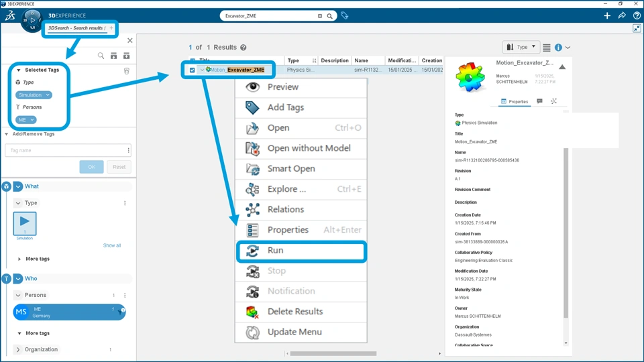Screen dimensions: 644x362
Task: Choose Delete Results in context menu
Action: pos(301,312)
